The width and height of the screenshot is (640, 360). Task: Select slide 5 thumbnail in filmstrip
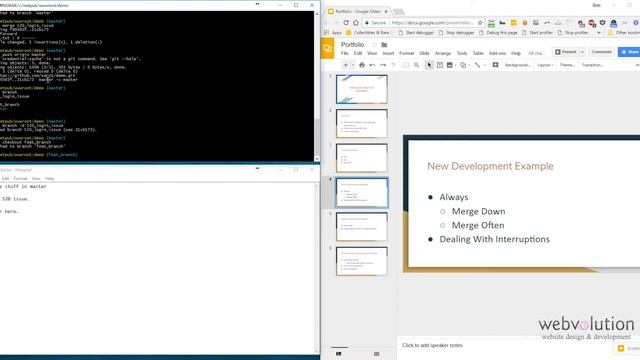point(362,227)
